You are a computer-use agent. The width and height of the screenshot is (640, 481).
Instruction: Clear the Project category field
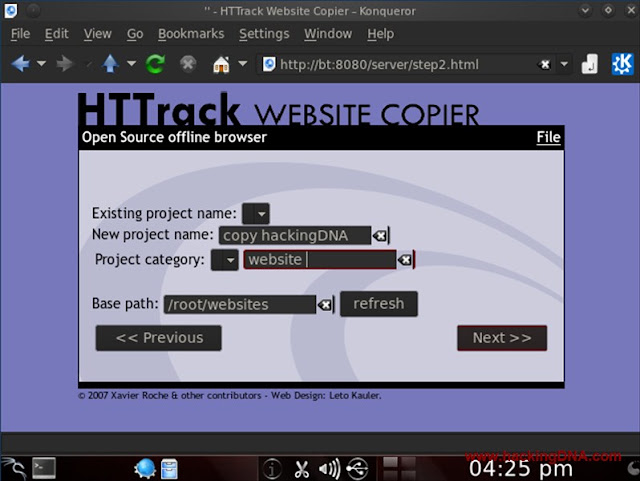point(405,260)
